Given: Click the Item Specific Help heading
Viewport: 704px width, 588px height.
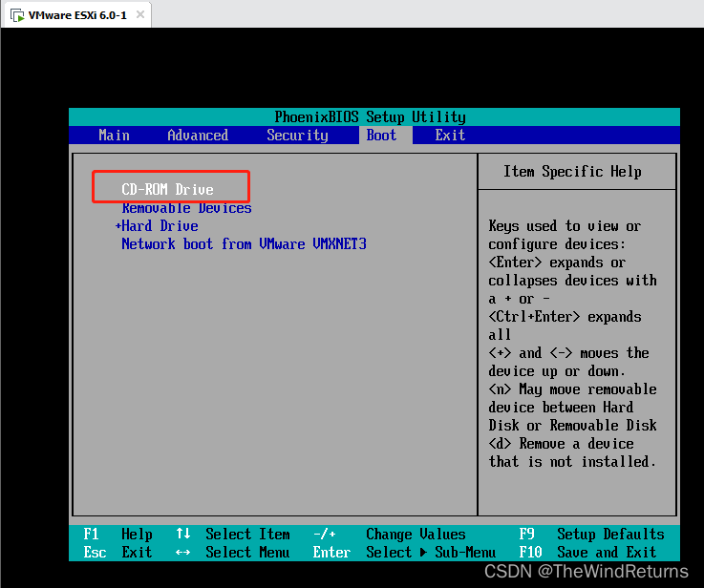Looking at the screenshot, I should coord(572,171).
